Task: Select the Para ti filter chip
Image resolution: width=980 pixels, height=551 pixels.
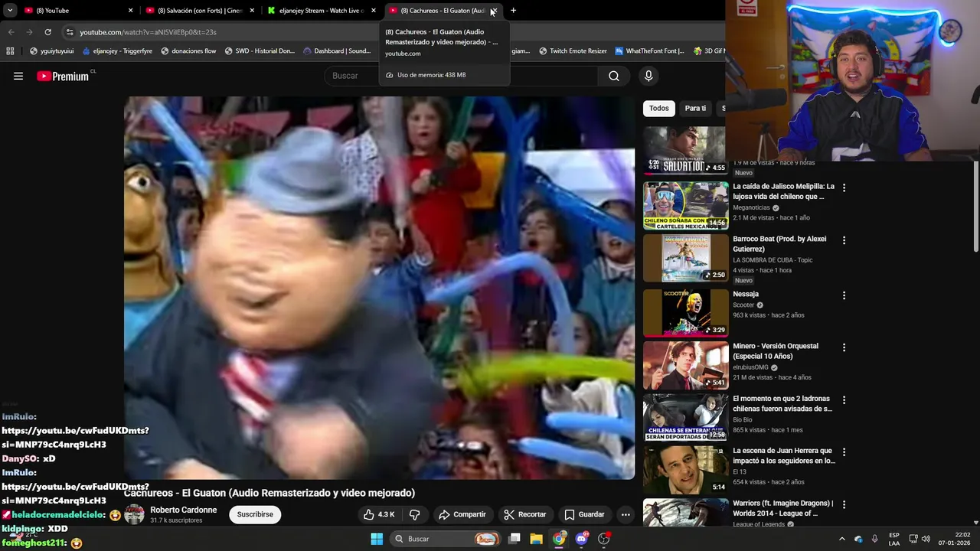Action: [x=695, y=108]
